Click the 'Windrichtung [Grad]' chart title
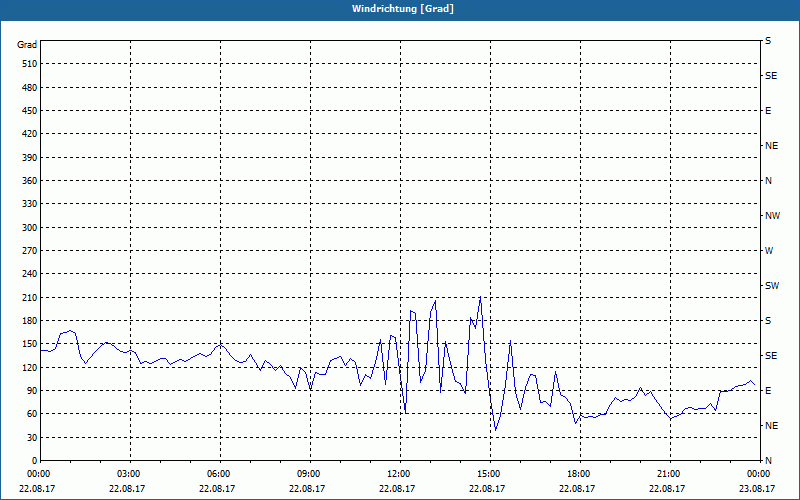This screenshot has width=800, height=500. [403, 9]
